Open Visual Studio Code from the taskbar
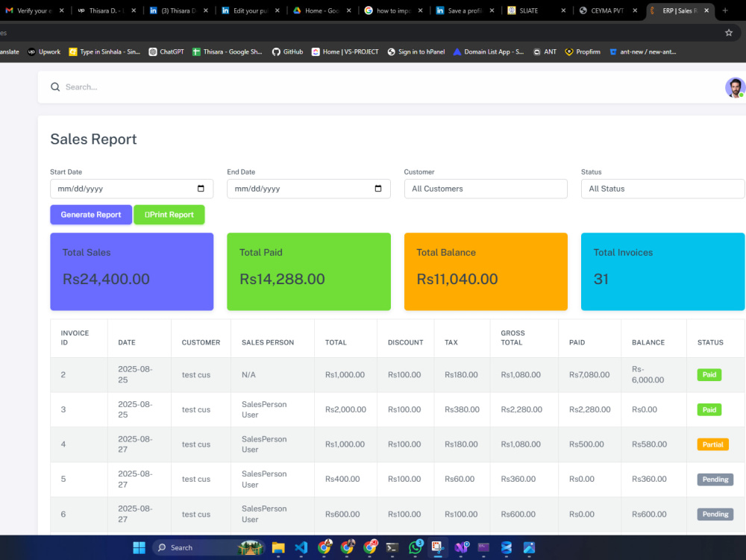This screenshot has height=560, width=746. pos(301,547)
